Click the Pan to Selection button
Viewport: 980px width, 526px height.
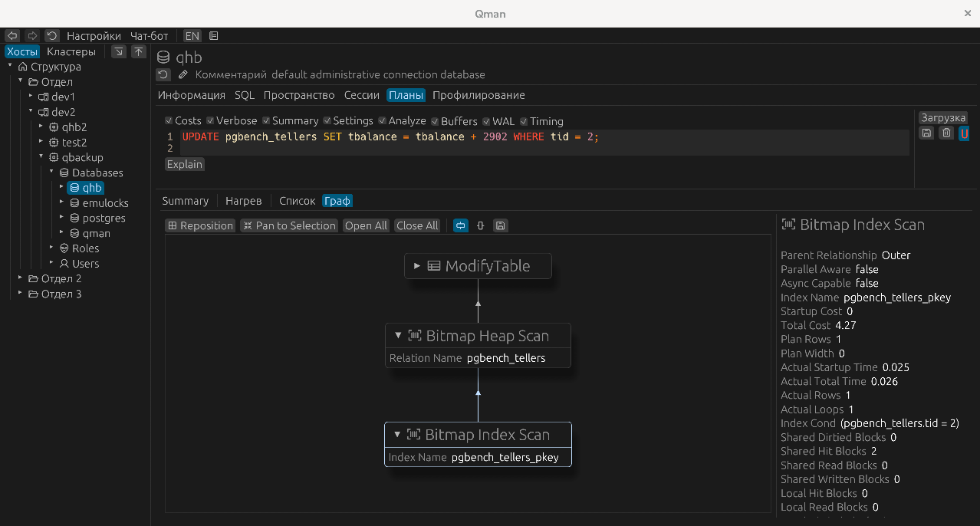point(288,225)
